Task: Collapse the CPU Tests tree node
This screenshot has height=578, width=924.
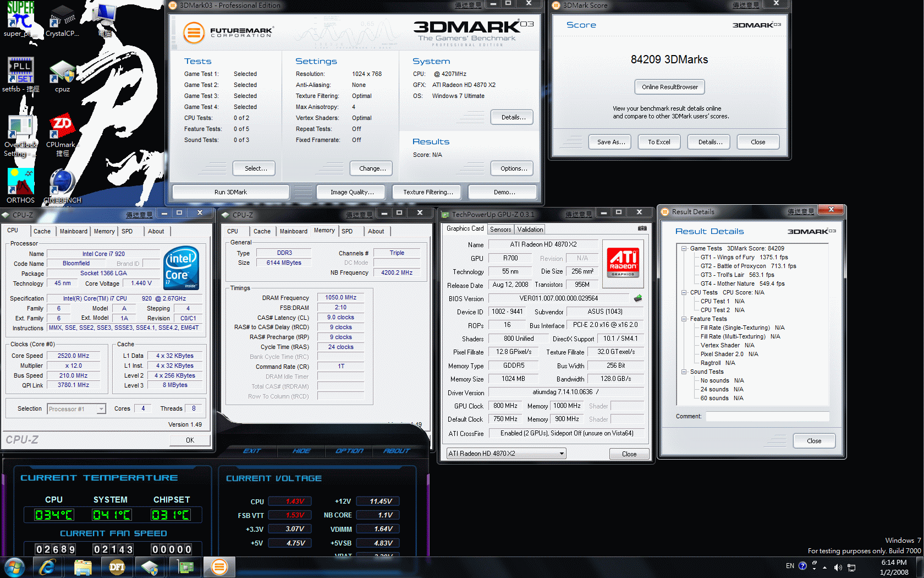Action: coord(684,292)
